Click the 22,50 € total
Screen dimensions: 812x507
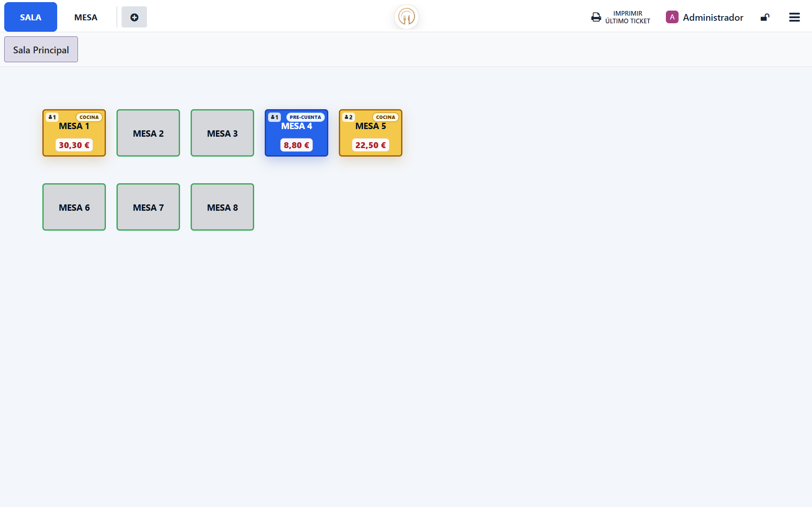[x=371, y=145]
